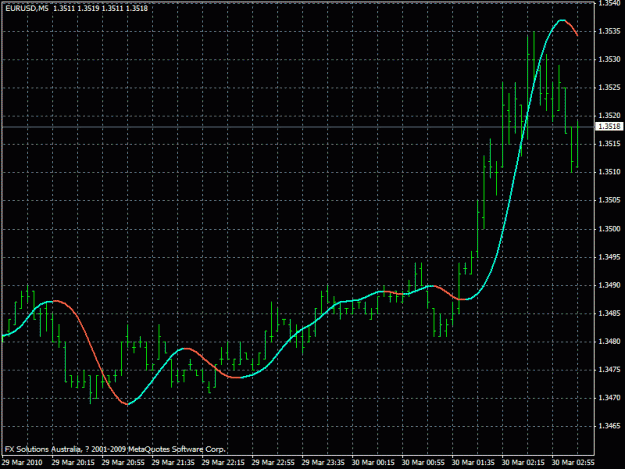The image size is (625, 469).
Task: Click the 1.3520 price axis label
Action: point(610,116)
